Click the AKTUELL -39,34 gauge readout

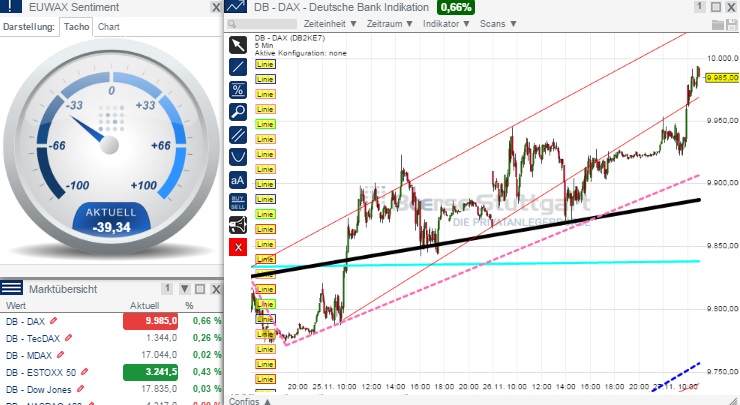111,220
